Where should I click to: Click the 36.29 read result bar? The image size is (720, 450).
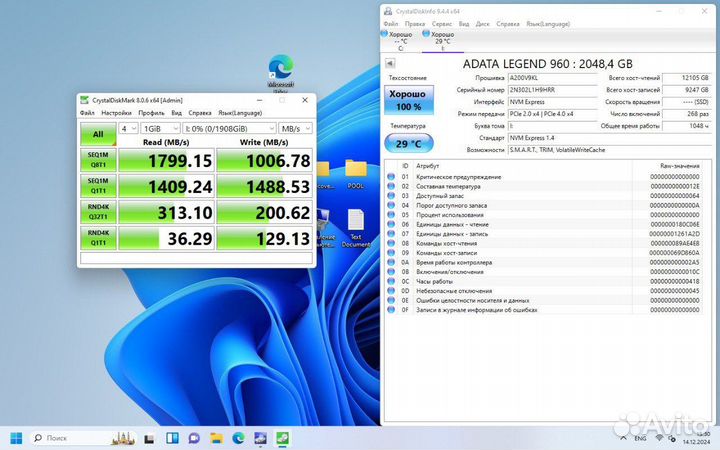pyautogui.click(x=167, y=238)
